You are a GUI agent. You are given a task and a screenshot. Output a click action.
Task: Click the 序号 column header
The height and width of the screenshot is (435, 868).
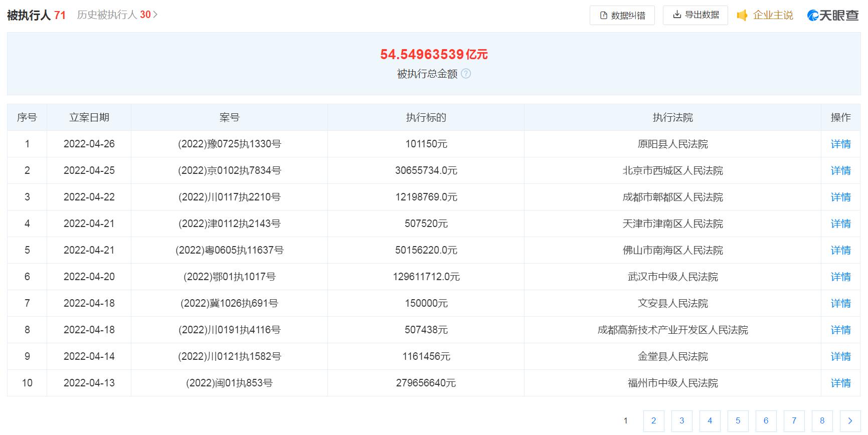coord(27,117)
